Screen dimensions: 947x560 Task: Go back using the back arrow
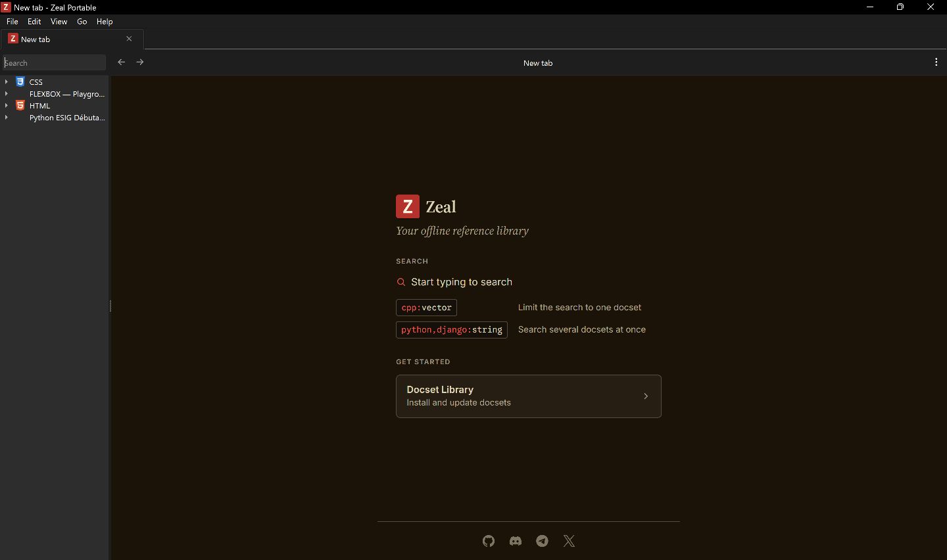[x=122, y=62]
